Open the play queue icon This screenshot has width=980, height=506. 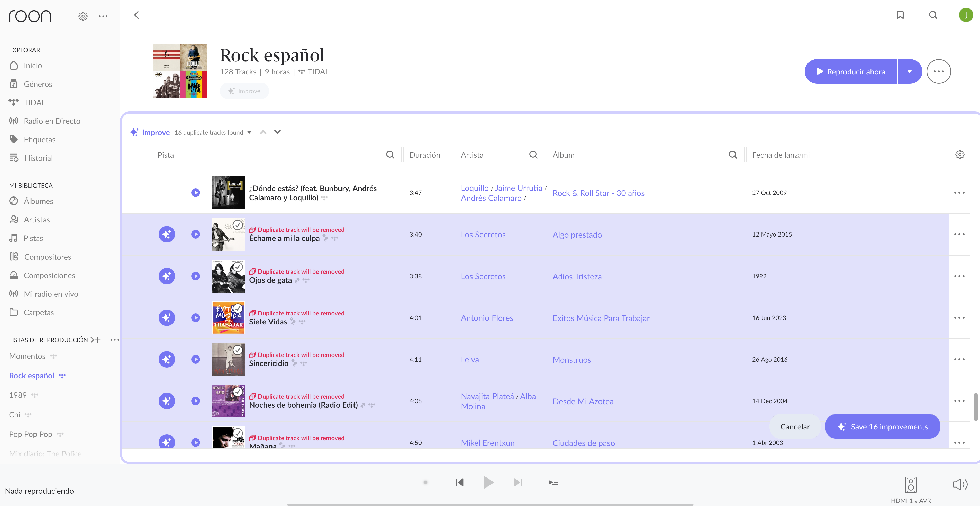tap(553, 482)
